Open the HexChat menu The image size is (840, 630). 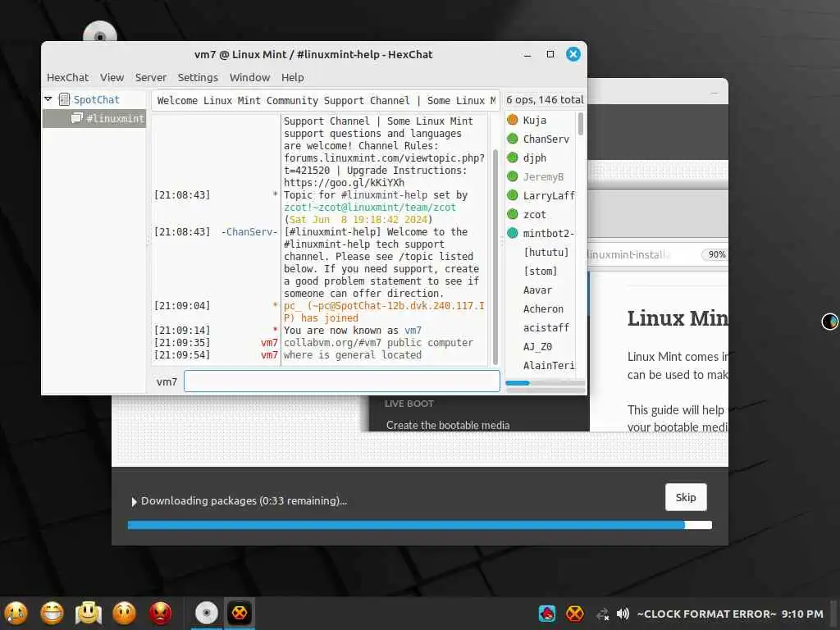pyautogui.click(x=67, y=78)
